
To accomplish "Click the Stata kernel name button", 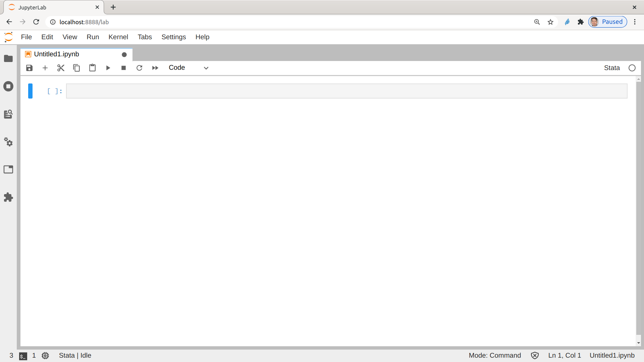I will (x=612, y=68).
